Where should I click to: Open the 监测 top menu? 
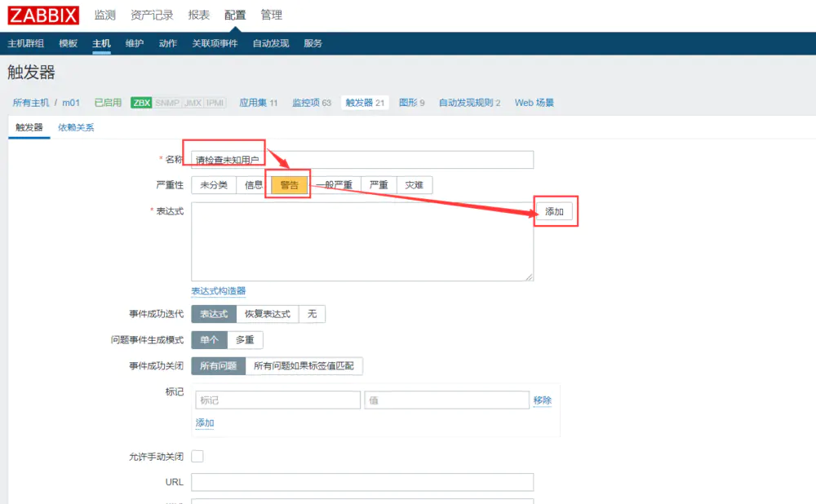(104, 15)
